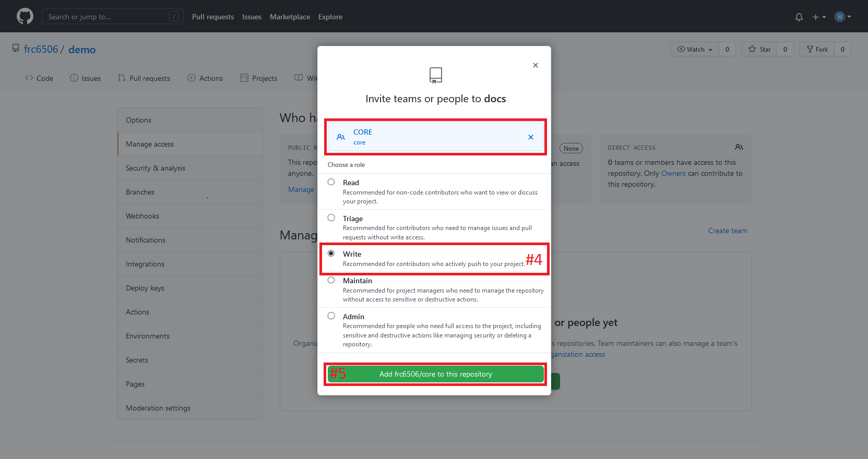
Task: Open Webhooks settings
Action: pyautogui.click(x=190, y=216)
